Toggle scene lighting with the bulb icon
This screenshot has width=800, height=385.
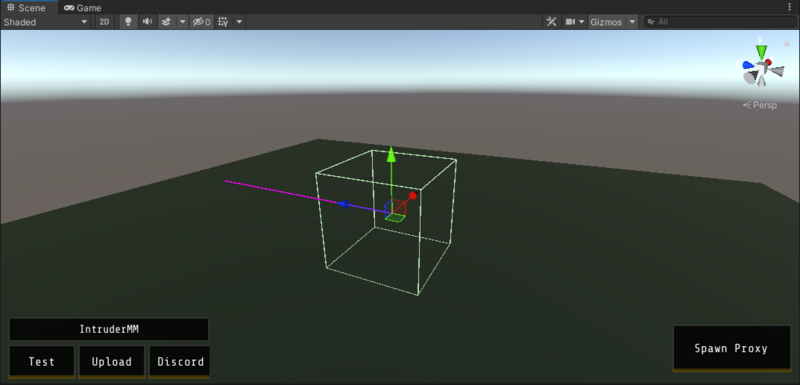click(x=129, y=22)
